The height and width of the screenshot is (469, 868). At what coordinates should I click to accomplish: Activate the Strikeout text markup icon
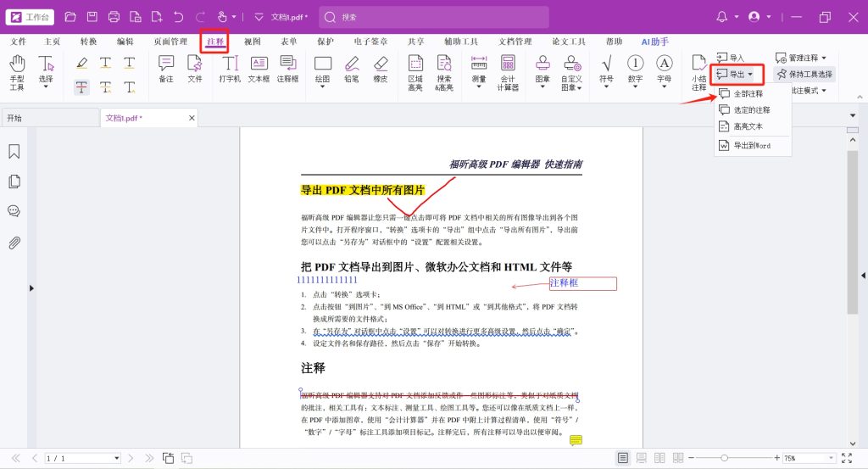pos(81,87)
